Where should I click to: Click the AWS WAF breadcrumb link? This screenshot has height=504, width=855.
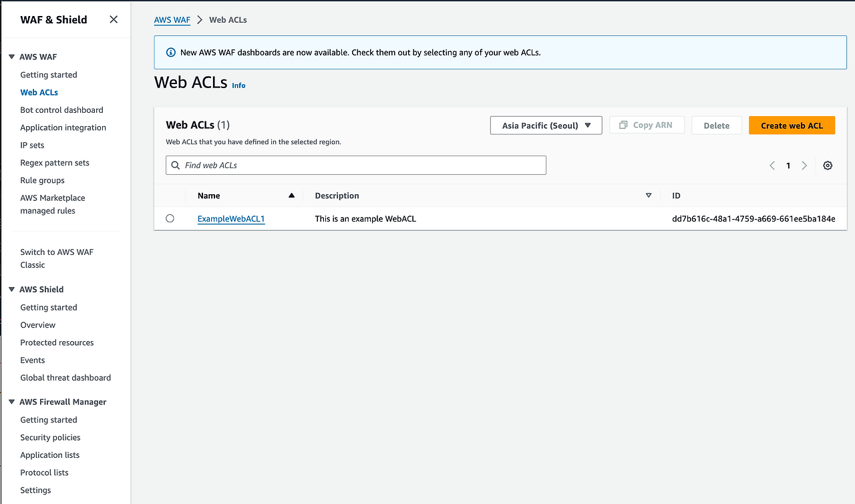(x=172, y=20)
